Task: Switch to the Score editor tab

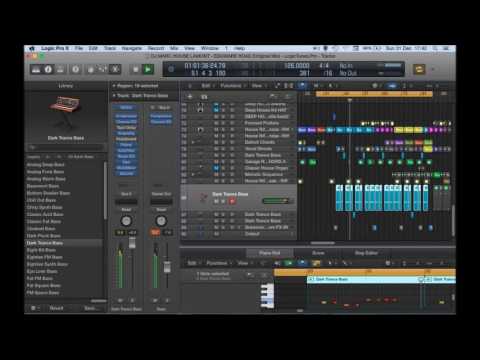Action: pyautogui.click(x=318, y=253)
